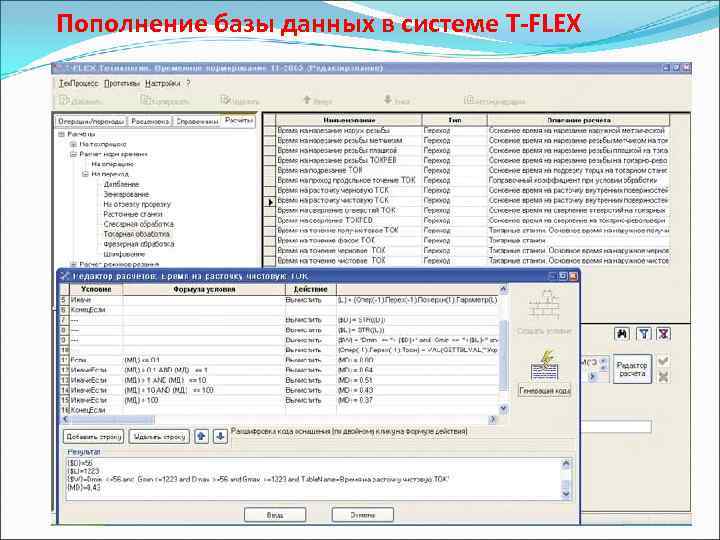The image size is (720, 540).
Task: Select the Слесарная обработка tree item
Action: coord(138,224)
